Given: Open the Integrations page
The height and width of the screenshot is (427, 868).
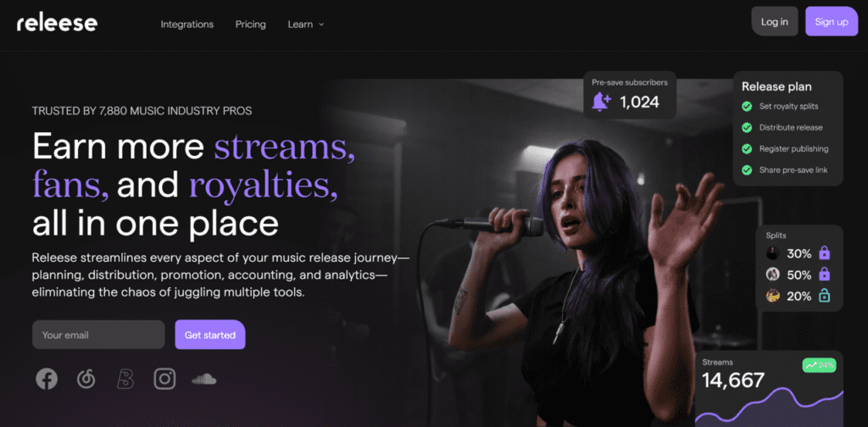Looking at the screenshot, I should pyautogui.click(x=187, y=25).
